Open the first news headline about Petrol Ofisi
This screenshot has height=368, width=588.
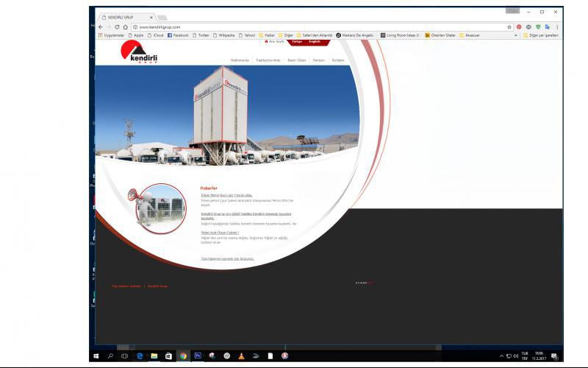(226, 195)
